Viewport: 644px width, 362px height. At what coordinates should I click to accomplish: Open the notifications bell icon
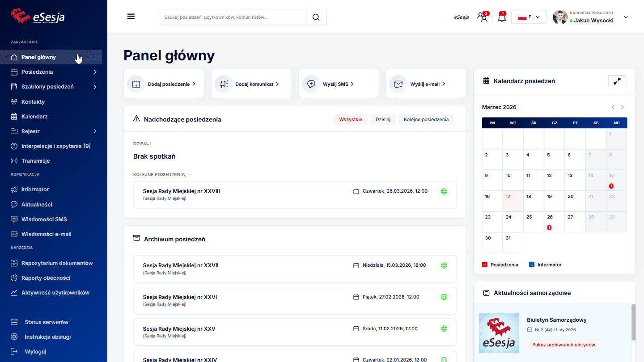point(502,17)
